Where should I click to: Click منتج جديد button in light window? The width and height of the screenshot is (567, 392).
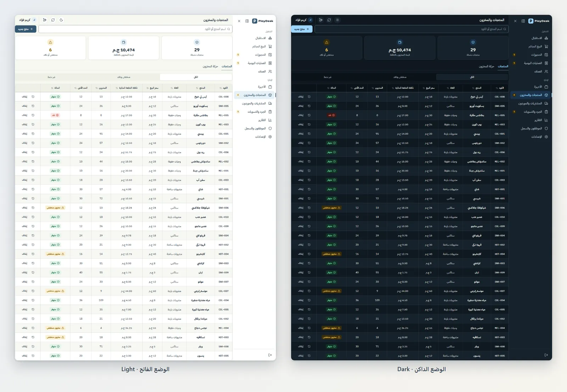click(x=26, y=29)
